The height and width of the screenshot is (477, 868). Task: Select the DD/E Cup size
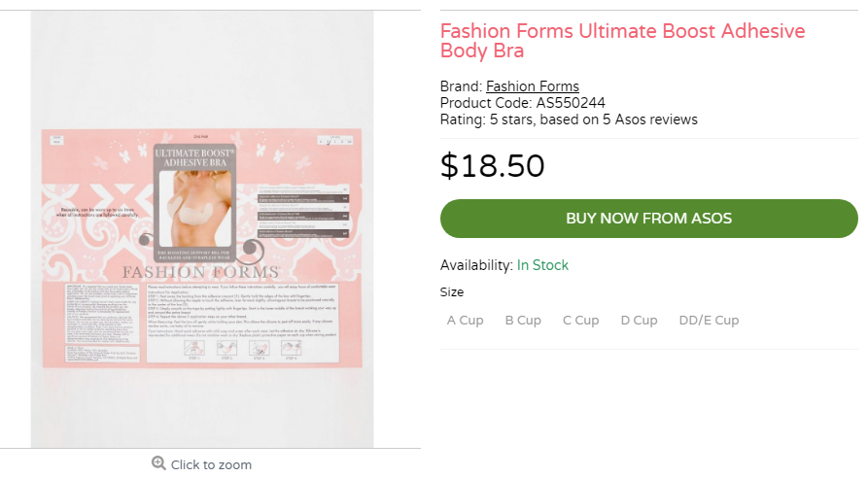coord(709,321)
